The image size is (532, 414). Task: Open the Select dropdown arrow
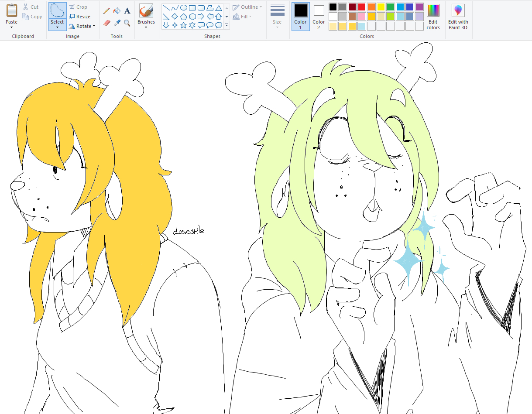click(x=57, y=27)
